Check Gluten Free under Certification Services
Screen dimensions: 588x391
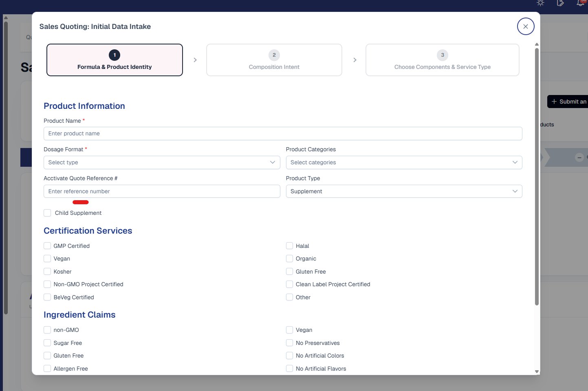pyautogui.click(x=290, y=272)
